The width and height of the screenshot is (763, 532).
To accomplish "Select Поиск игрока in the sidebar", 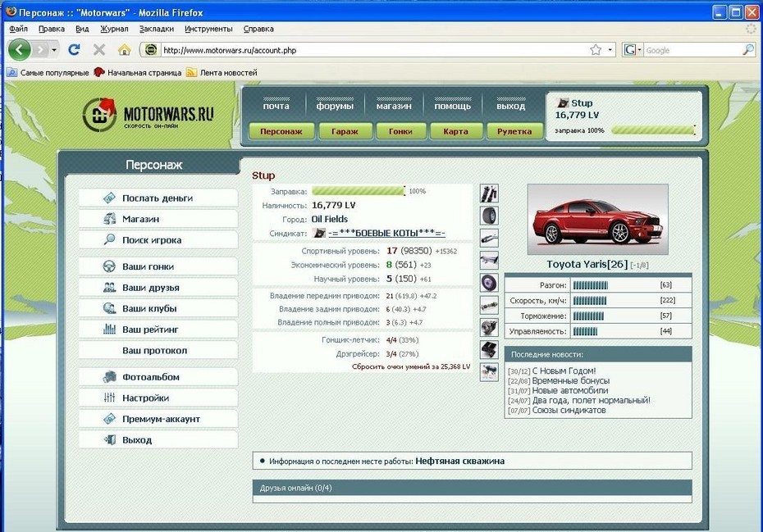I will tap(158, 239).
